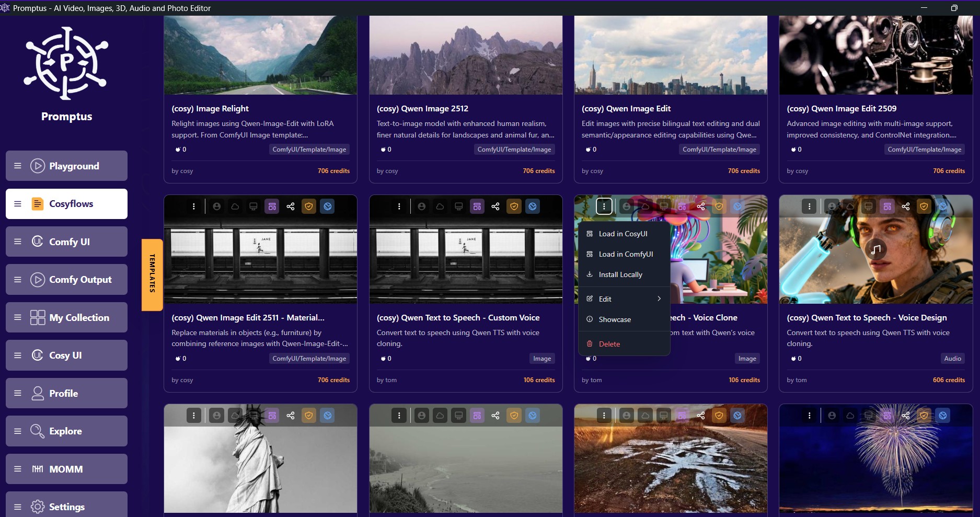The image size is (980, 517).
Task: Toggle the shield icon on Voice Design card
Action: coord(924,206)
